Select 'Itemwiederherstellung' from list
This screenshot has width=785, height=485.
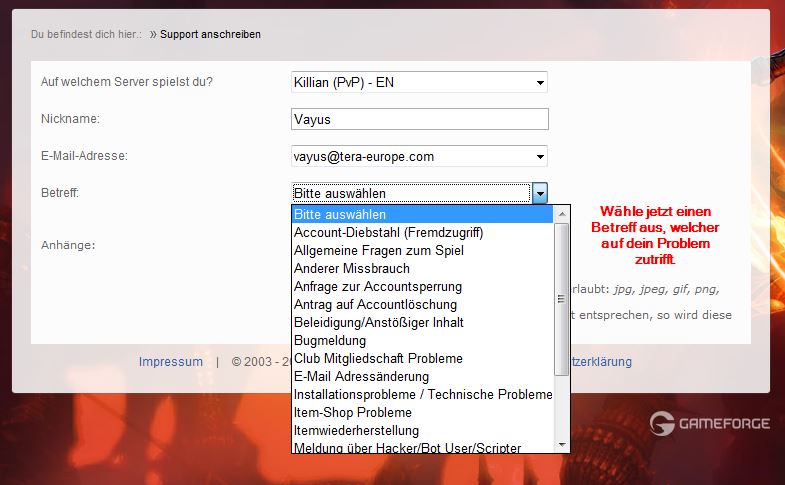[x=420, y=430]
